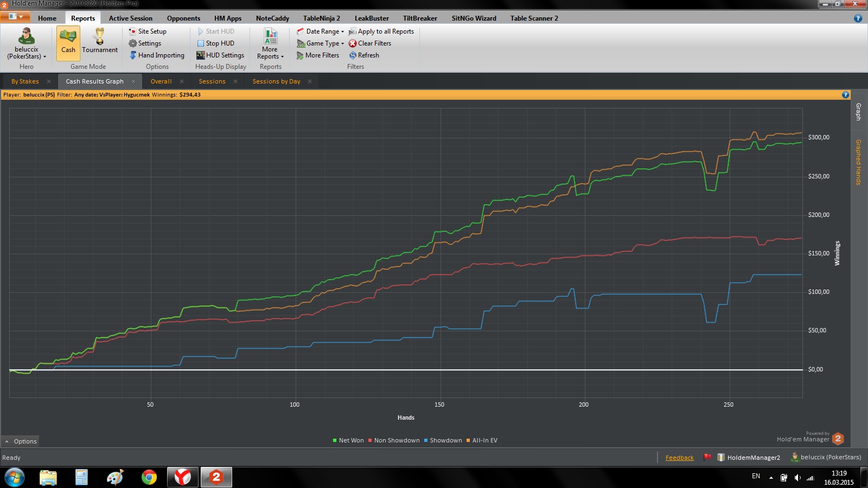The width and height of the screenshot is (868, 488).
Task: Open the TableNinja 2 tab
Action: [322, 18]
